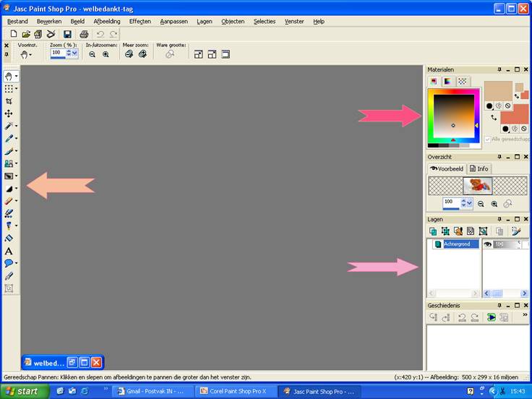Open the Selecties menu
The height and width of the screenshot is (399, 532).
click(265, 22)
